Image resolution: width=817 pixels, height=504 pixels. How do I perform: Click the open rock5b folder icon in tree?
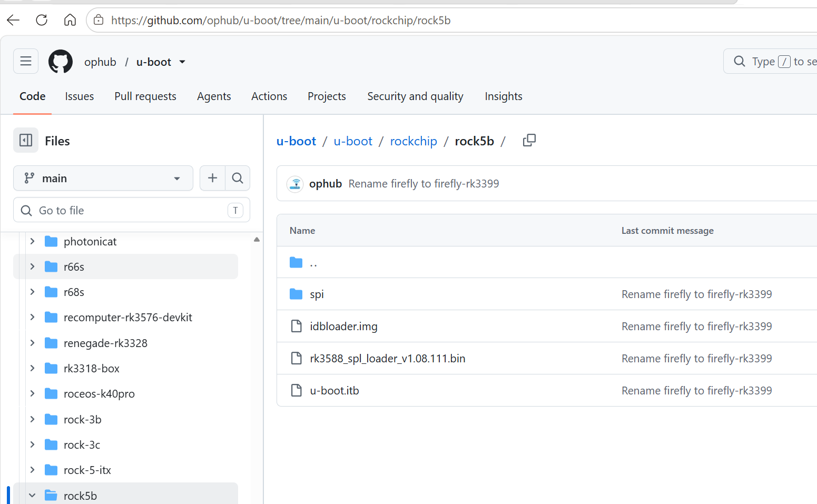(x=51, y=496)
